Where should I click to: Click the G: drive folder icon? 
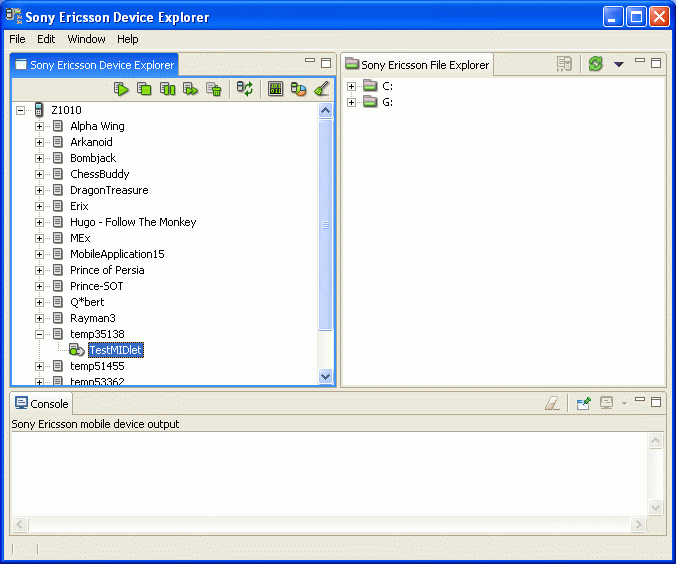tap(370, 102)
